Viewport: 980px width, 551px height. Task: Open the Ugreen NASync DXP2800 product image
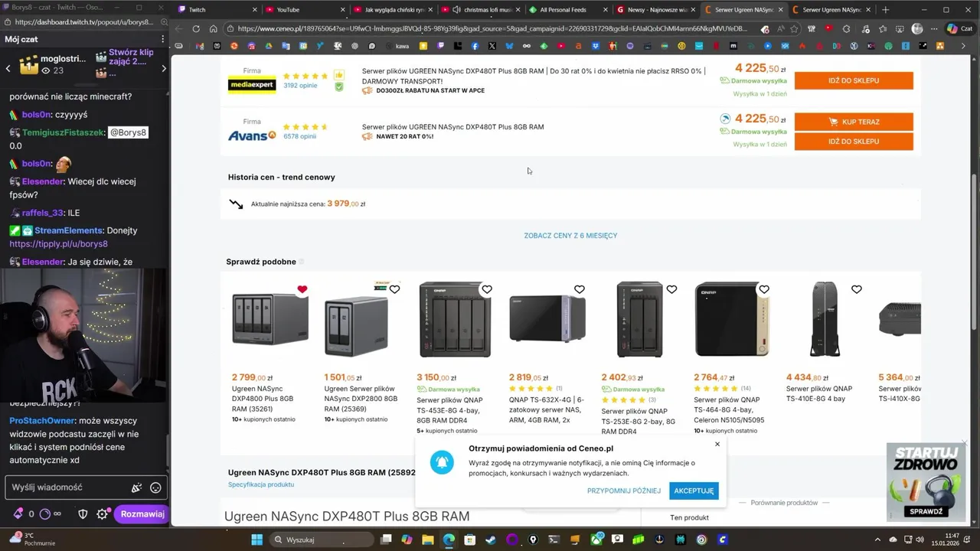coord(356,326)
